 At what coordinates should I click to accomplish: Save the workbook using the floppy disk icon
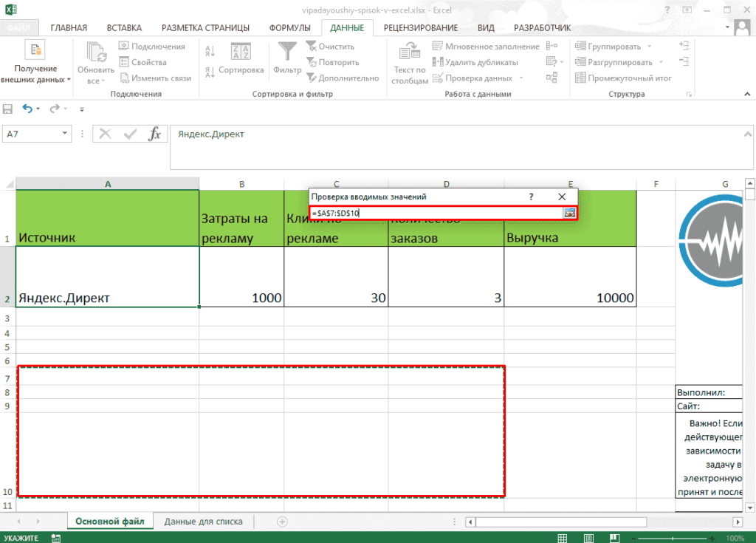8,109
